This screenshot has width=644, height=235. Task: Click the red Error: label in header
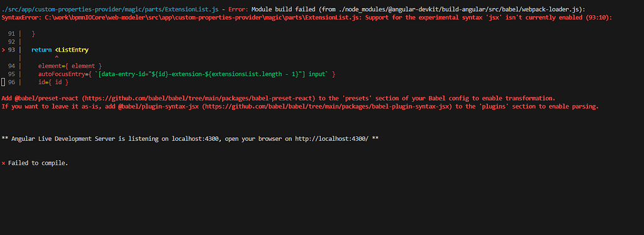(238, 9)
